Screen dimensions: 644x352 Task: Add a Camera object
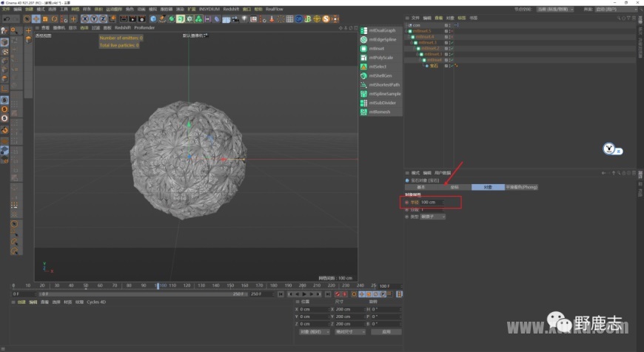235,19
